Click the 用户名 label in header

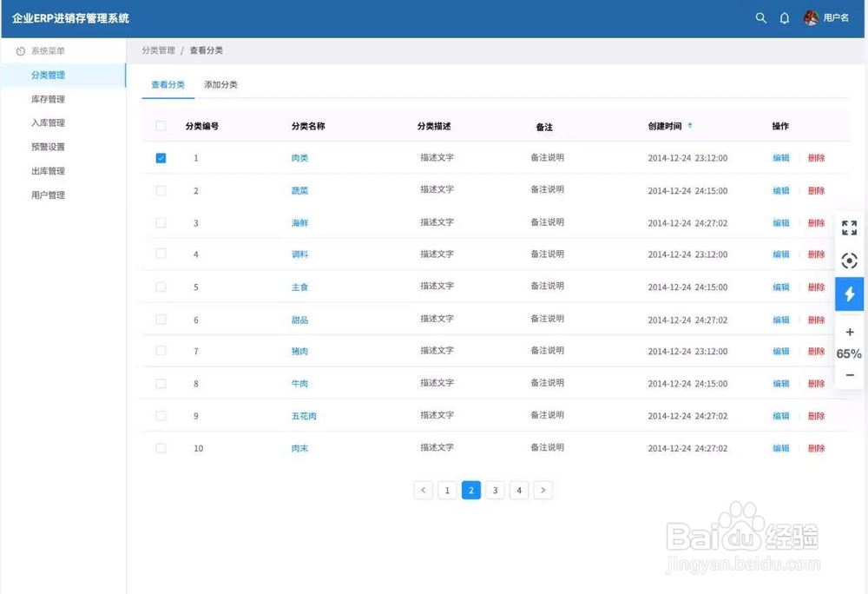pyautogui.click(x=836, y=17)
